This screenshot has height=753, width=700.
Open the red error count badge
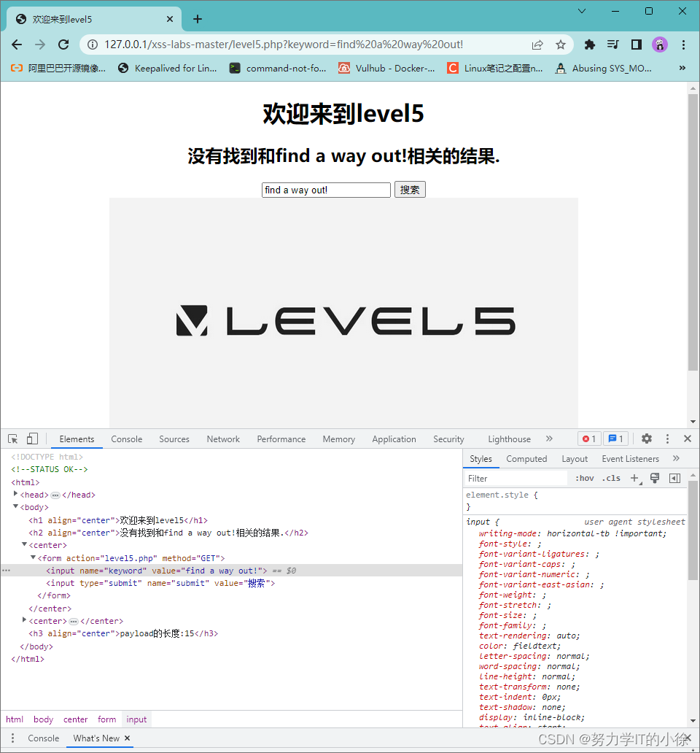589,439
